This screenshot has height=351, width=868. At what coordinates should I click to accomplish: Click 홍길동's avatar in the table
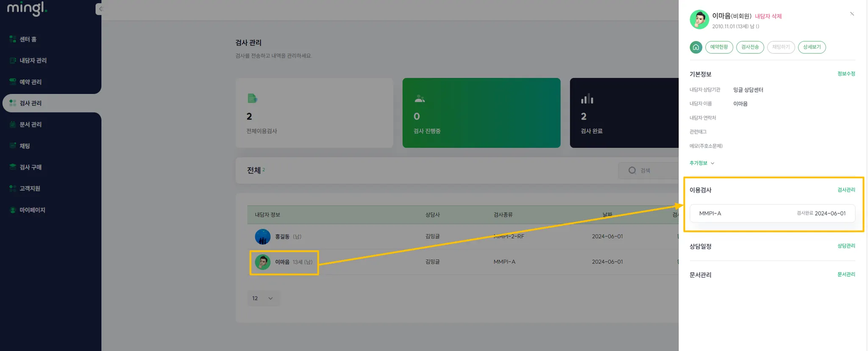point(262,236)
